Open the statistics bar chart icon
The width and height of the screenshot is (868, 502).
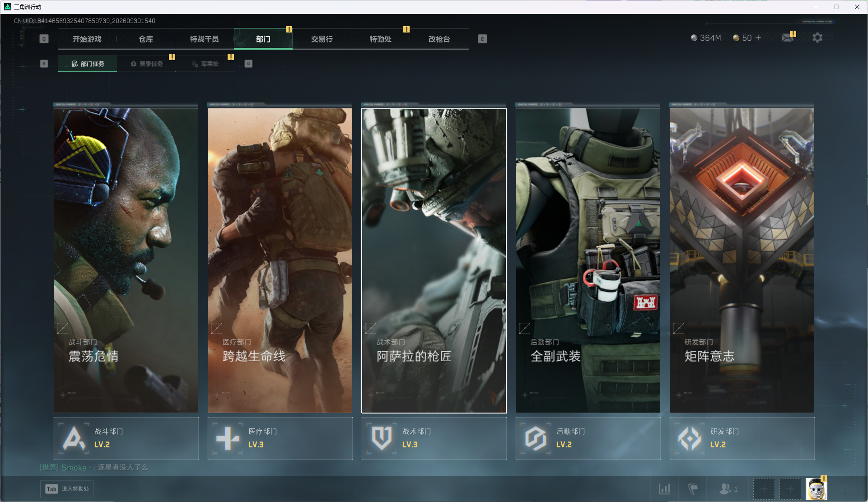click(x=664, y=489)
